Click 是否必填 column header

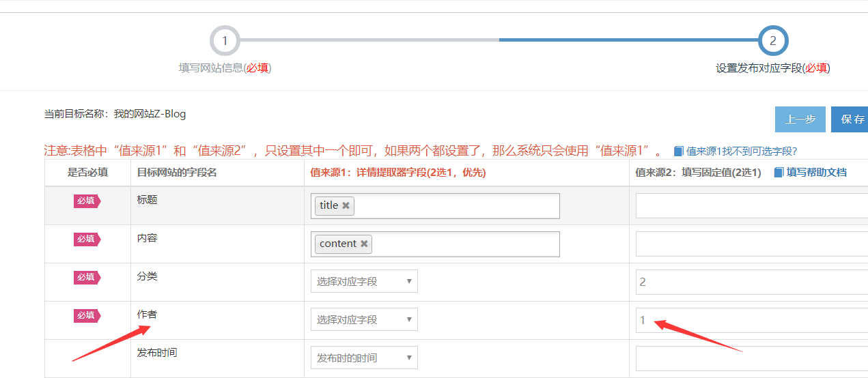pos(87,173)
